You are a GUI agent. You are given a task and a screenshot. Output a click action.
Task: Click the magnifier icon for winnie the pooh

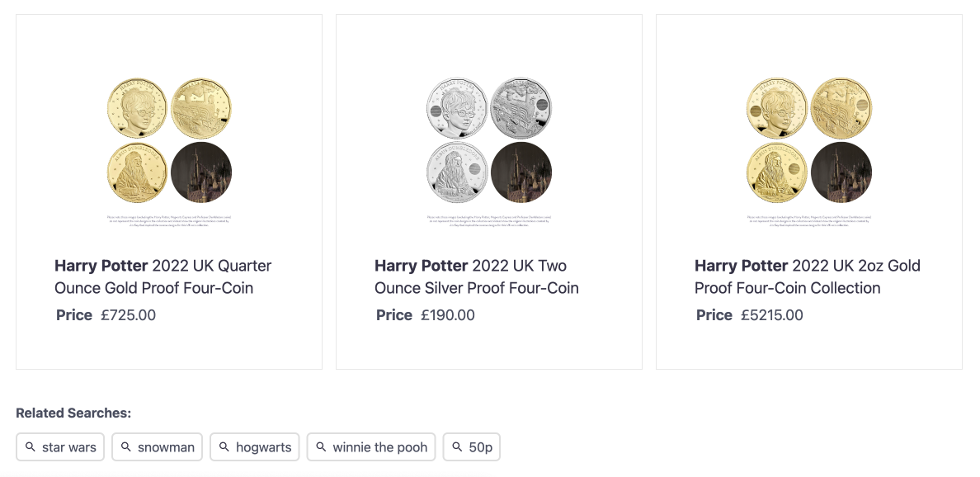pos(322,447)
